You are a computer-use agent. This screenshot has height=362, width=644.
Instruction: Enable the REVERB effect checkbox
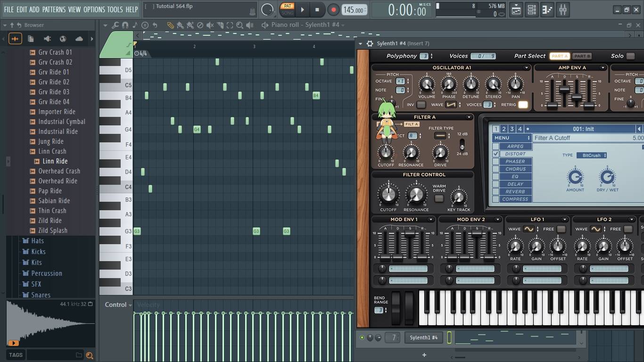[495, 191]
